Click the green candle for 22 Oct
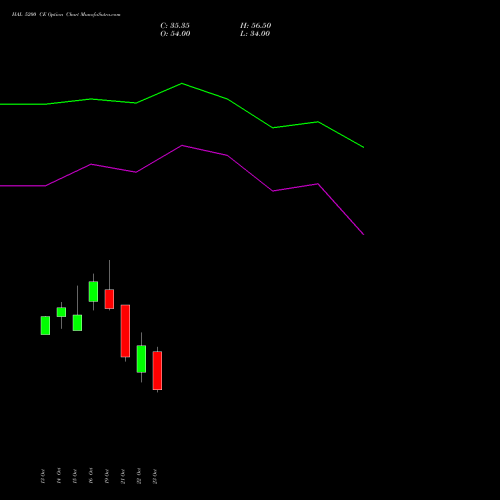Image resolution: width=500 pixels, height=500 pixels. click(141, 359)
